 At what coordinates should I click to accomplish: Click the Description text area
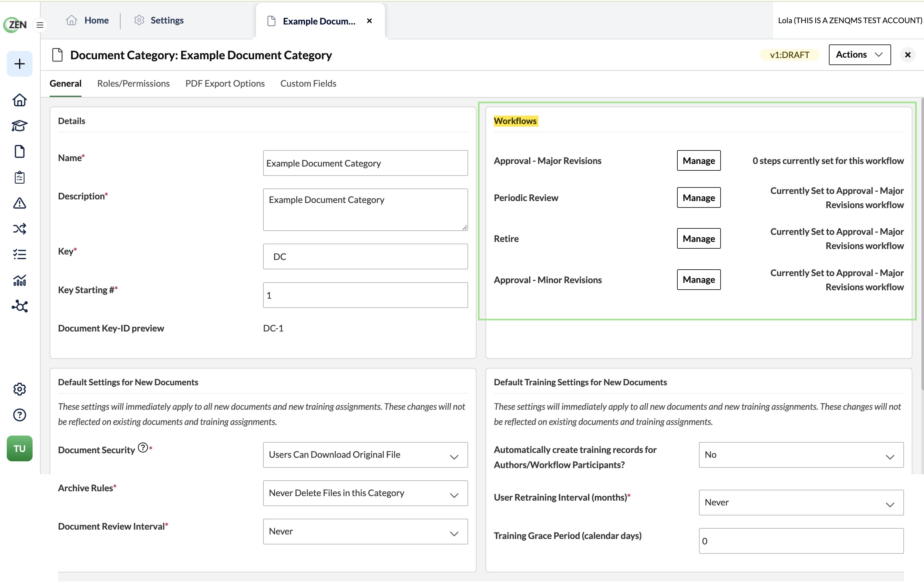tap(365, 210)
